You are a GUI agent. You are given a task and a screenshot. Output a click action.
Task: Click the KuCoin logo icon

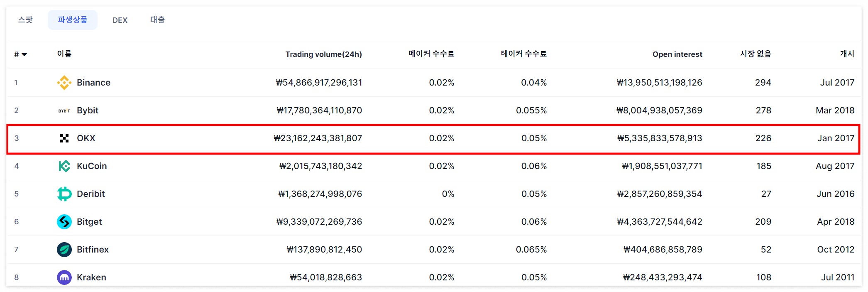(64, 166)
